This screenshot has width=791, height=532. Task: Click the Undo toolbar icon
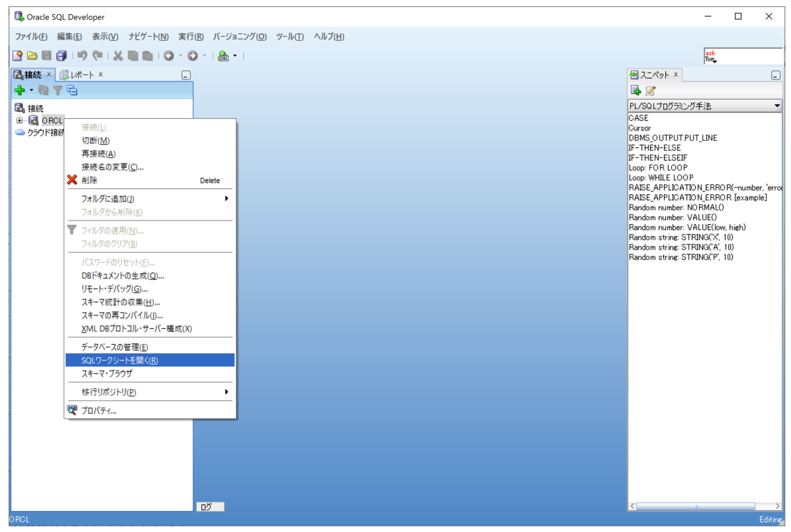click(82, 56)
